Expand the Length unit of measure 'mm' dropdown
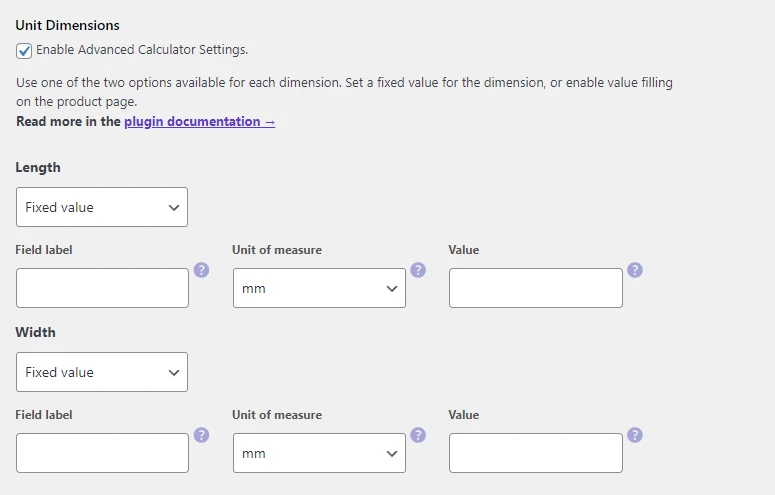Screen dimensions: 775x495 319,288
